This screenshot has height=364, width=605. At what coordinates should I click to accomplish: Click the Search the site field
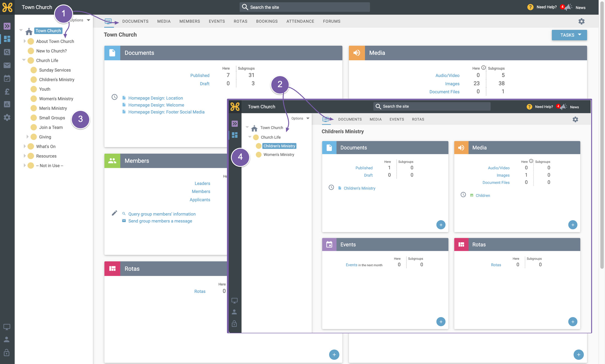(305, 7)
